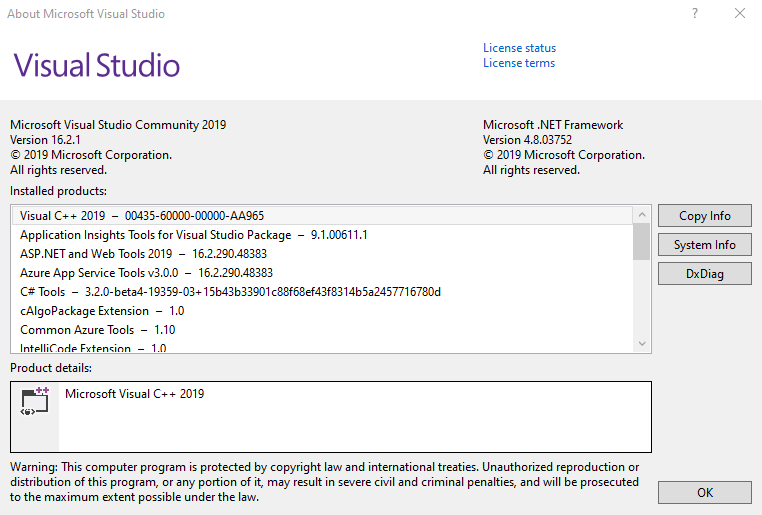Launch DxDiag from the button
Viewport: 762px width, 515px height.
704,273
